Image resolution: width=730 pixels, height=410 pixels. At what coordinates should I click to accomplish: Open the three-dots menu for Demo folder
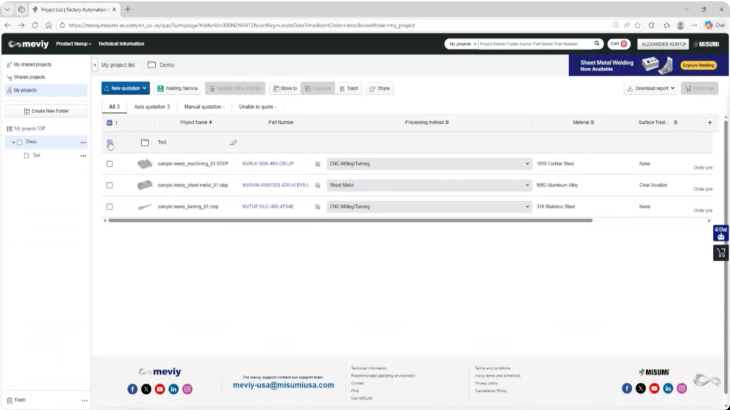(x=83, y=142)
